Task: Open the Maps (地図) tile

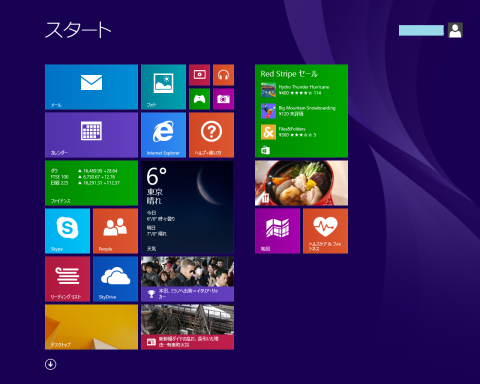Action: click(x=277, y=231)
